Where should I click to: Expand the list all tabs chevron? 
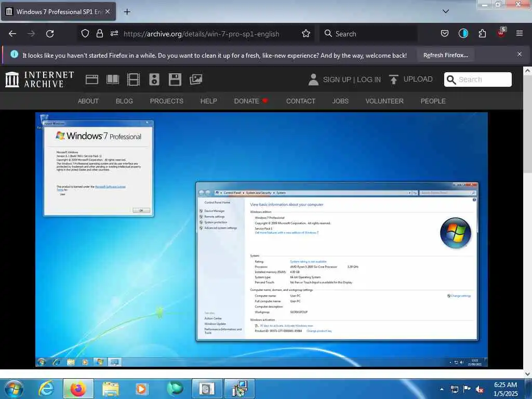pyautogui.click(x=446, y=11)
